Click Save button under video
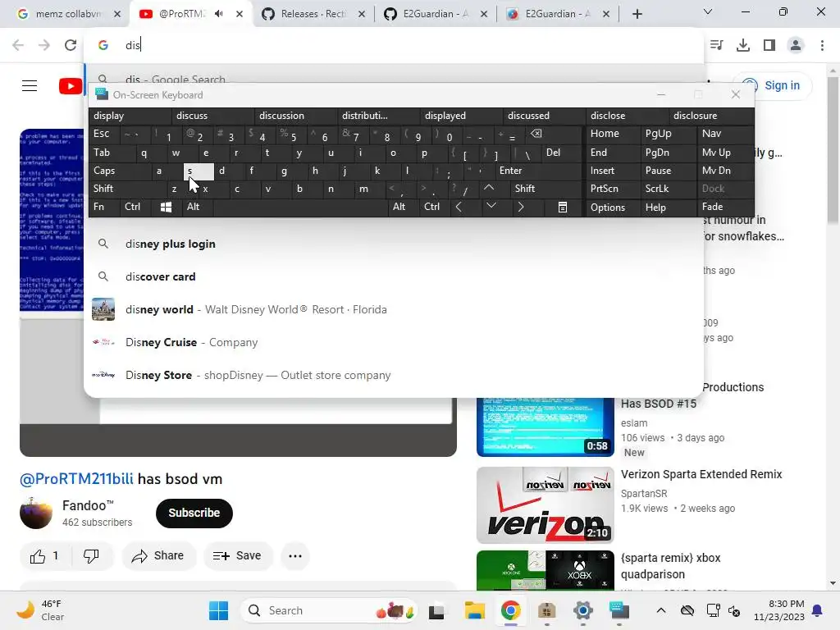The width and height of the screenshot is (840, 630). click(x=237, y=556)
